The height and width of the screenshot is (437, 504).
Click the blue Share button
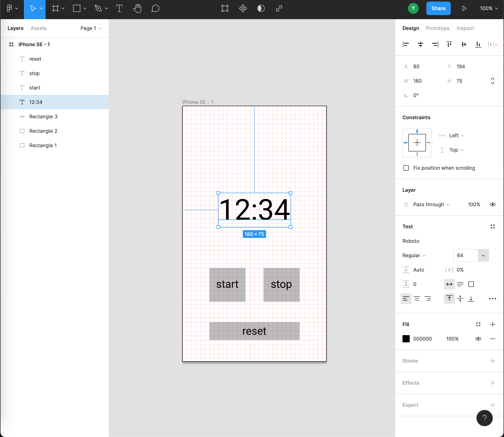pos(438,9)
